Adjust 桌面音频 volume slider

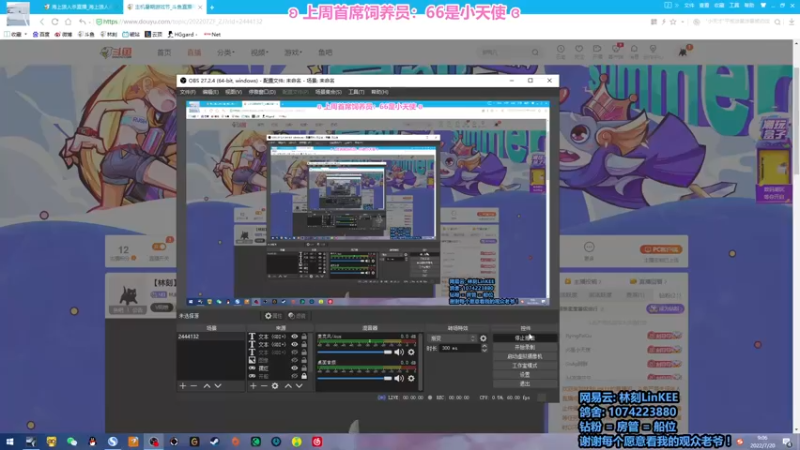coord(354,378)
